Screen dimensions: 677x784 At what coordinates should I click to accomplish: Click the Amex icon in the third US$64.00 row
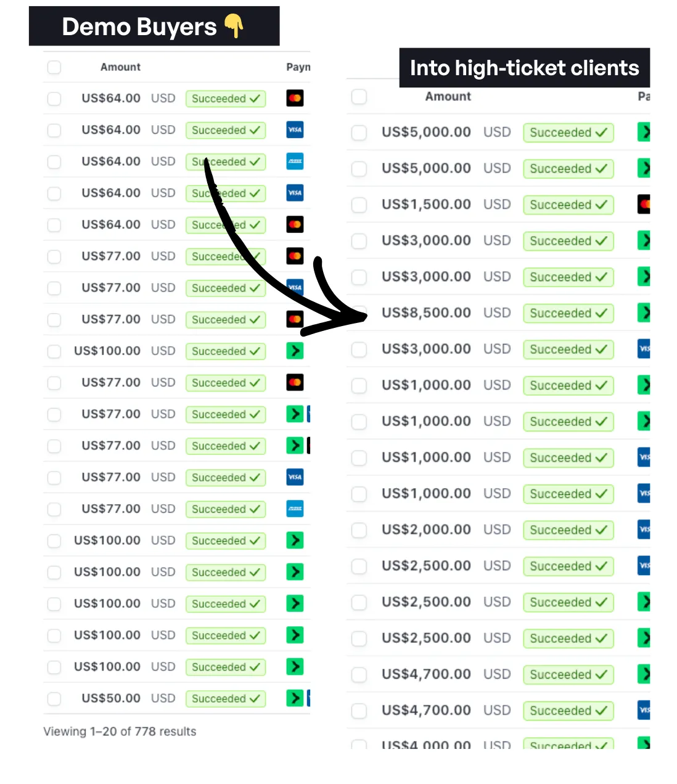[x=295, y=161]
